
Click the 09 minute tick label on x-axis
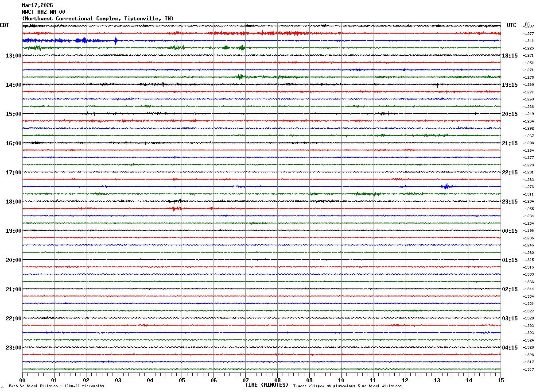(309, 380)
